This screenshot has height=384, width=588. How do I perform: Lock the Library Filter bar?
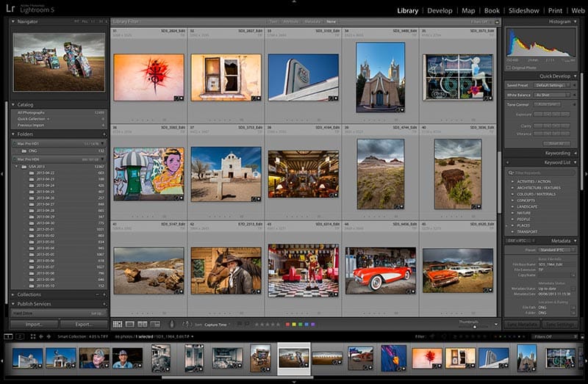point(497,22)
